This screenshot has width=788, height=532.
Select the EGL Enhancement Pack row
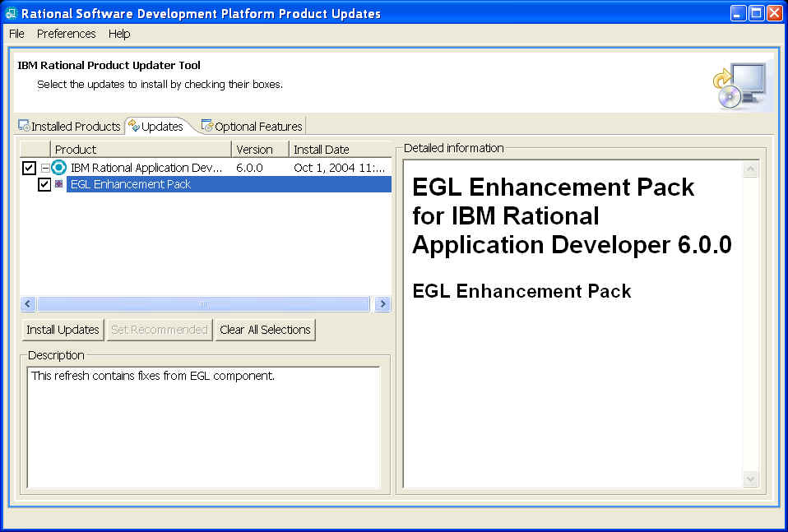[x=229, y=184]
